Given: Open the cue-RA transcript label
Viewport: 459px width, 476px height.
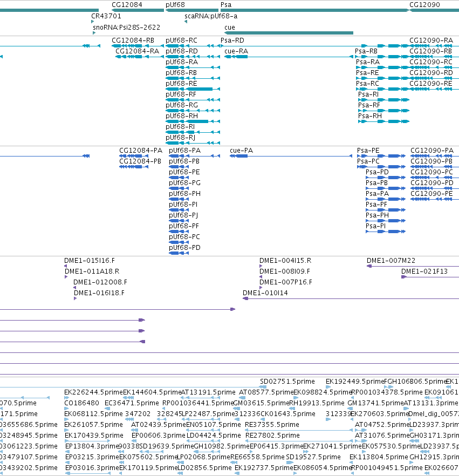Looking at the screenshot, I should click(236, 51).
